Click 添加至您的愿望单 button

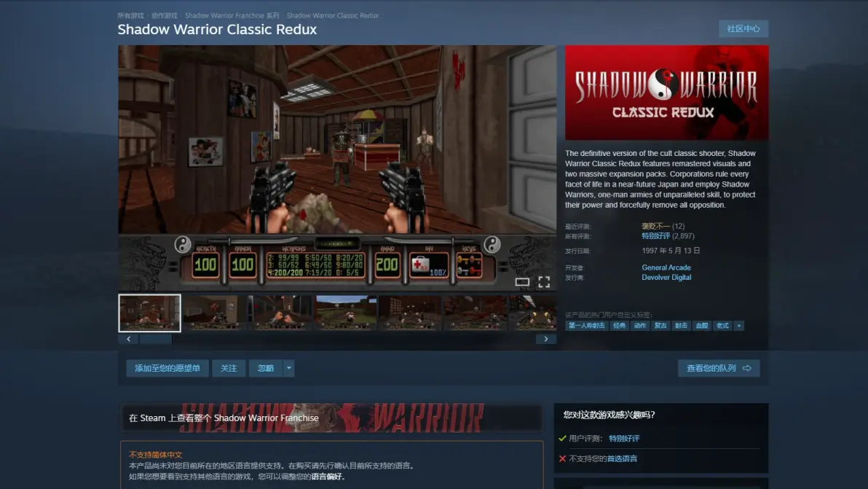pos(167,368)
